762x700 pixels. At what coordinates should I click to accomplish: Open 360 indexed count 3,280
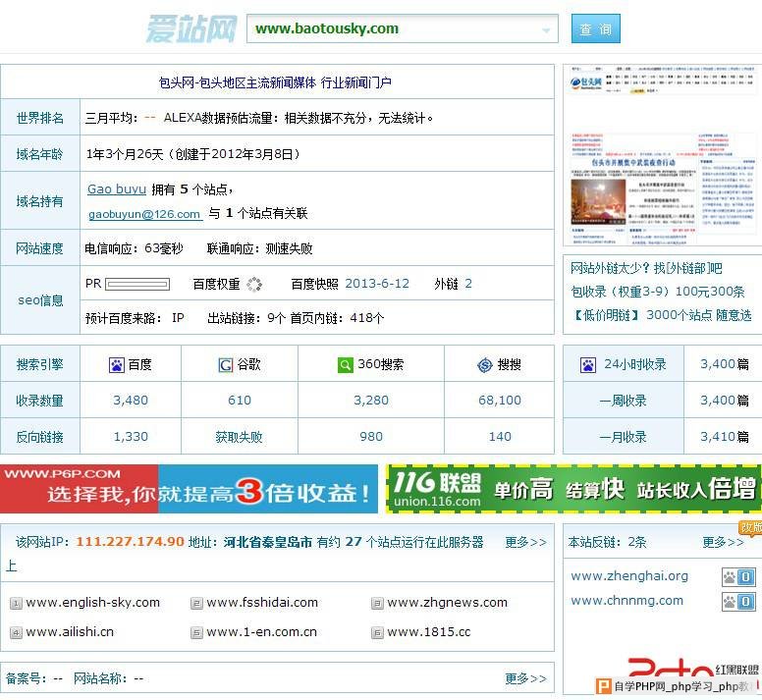click(x=371, y=401)
